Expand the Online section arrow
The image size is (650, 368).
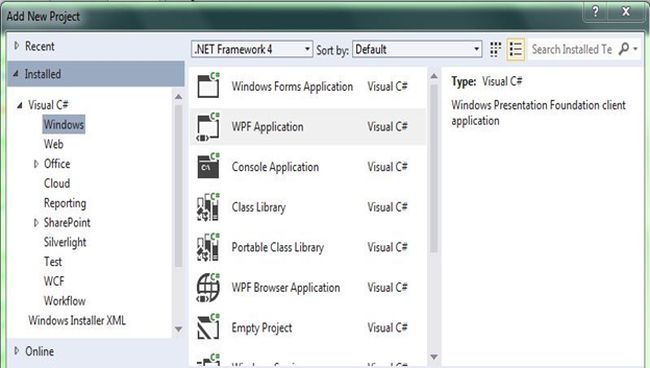click(x=17, y=351)
